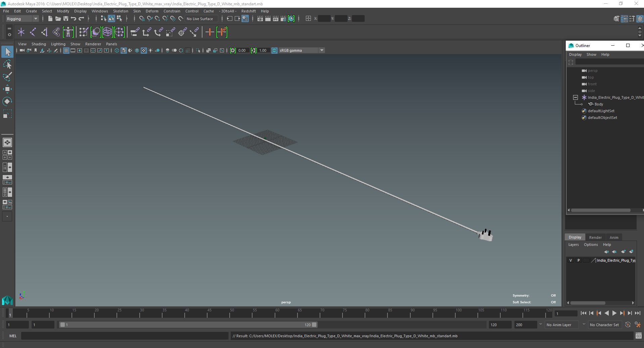Switch to the Render layer tab
The width and height of the screenshot is (644, 348).
pyautogui.click(x=595, y=237)
